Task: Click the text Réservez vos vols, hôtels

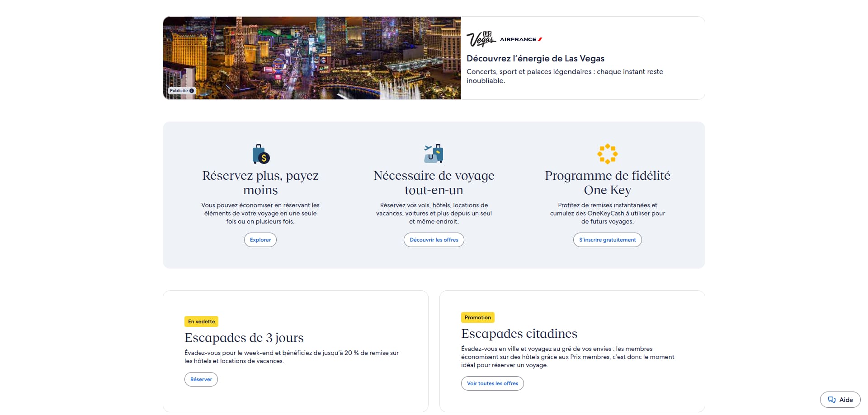Action: pyautogui.click(x=434, y=213)
